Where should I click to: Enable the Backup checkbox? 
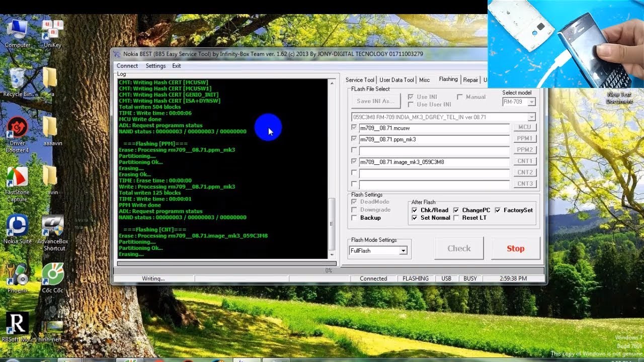354,218
